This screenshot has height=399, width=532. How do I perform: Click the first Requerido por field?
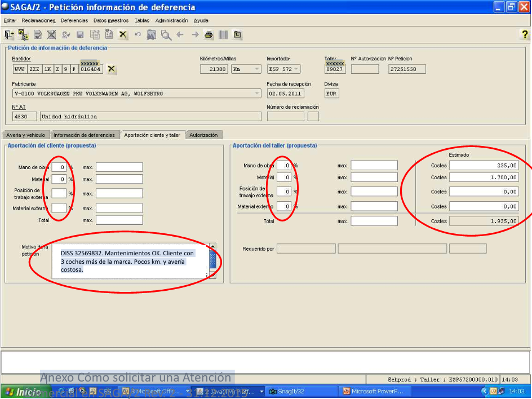(307, 249)
